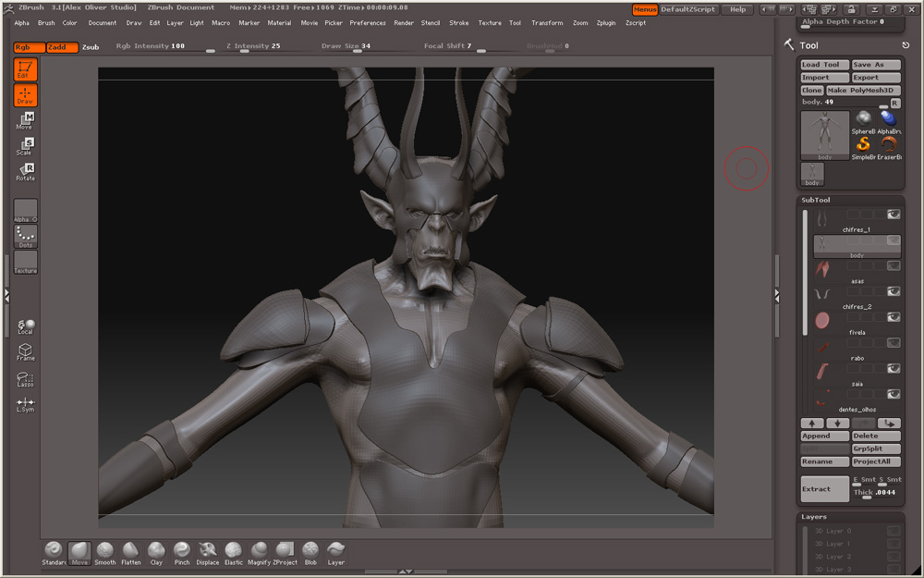Toggle the Zadd sculpt mode
Viewport: 924px width, 578px height.
(x=63, y=47)
